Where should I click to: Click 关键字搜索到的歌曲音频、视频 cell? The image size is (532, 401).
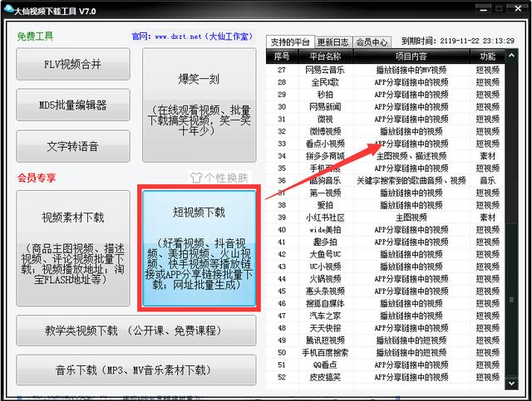point(411,181)
